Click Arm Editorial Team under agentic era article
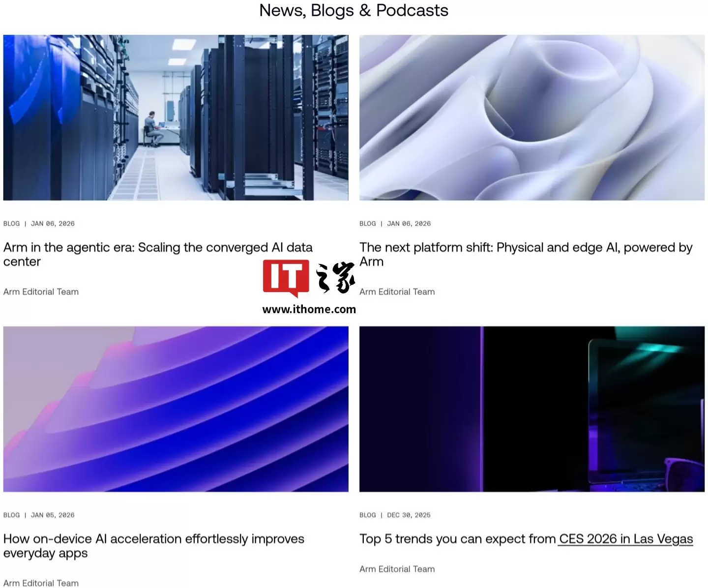The image size is (708, 588). (41, 292)
